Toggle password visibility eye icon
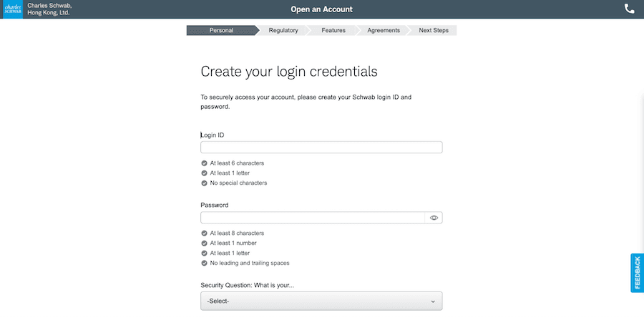 coord(434,218)
